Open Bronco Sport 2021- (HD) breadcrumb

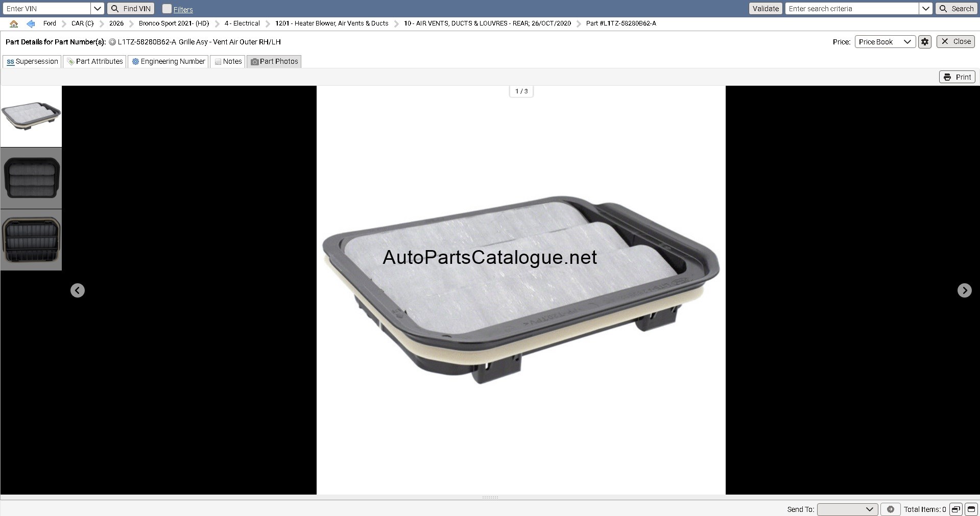pyautogui.click(x=174, y=23)
